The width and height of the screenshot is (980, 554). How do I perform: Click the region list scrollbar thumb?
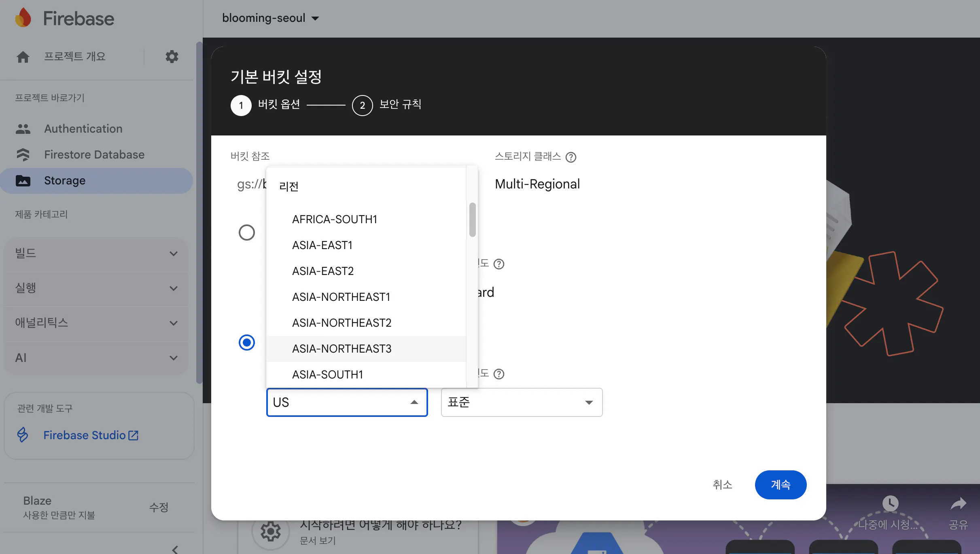pos(472,220)
